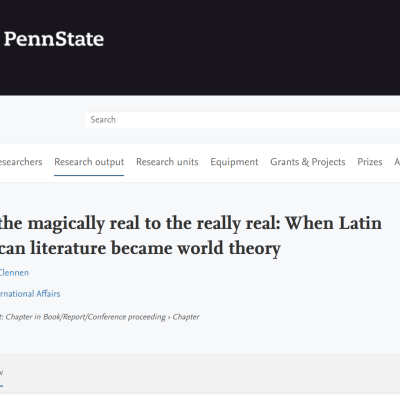Click the magically real chapter title
Viewport: 400px width, 400px height.
pyautogui.click(x=191, y=236)
